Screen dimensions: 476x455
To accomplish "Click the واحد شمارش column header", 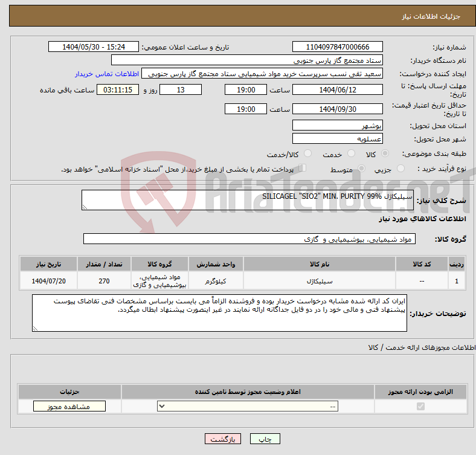I will 216,264.
